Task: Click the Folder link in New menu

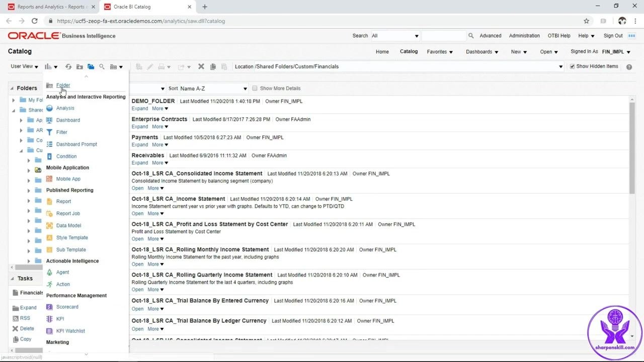Action: click(63, 85)
